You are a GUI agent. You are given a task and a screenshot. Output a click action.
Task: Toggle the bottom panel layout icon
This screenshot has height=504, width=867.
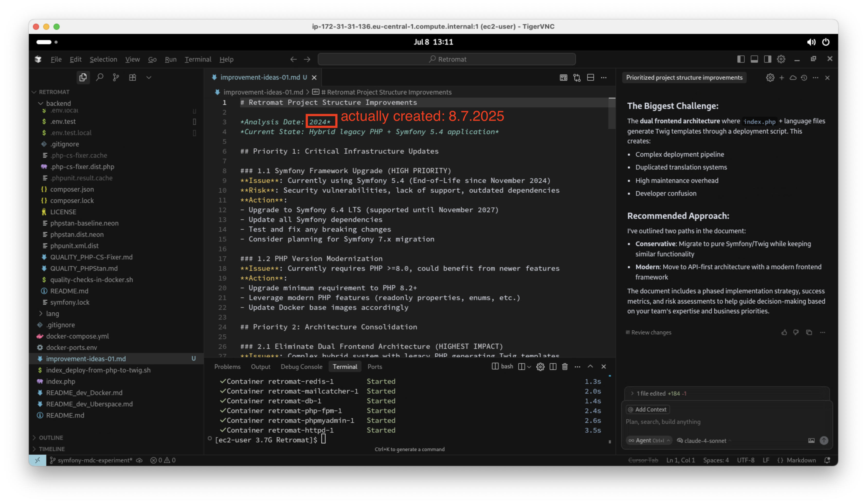point(754,59)
